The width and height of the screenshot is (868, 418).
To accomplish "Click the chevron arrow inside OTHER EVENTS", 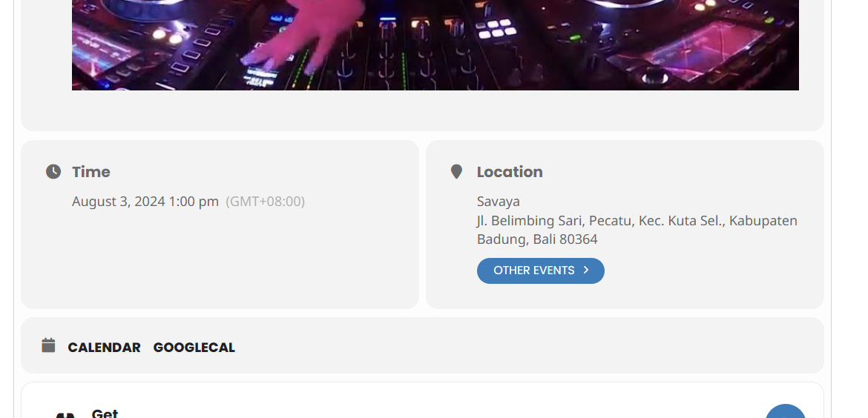I will coord(586,271).
